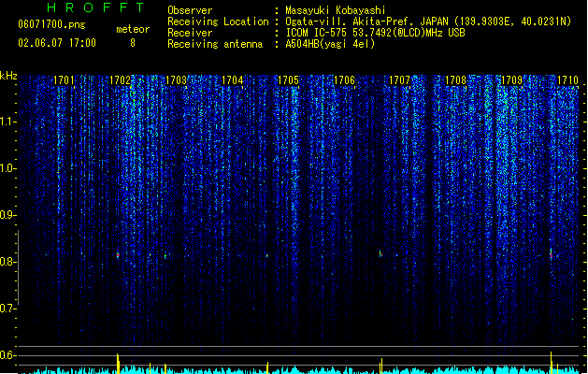Click the 0.7 kHz axis label
The width and height of the screenshot is (588, 374).
(7, 309)
